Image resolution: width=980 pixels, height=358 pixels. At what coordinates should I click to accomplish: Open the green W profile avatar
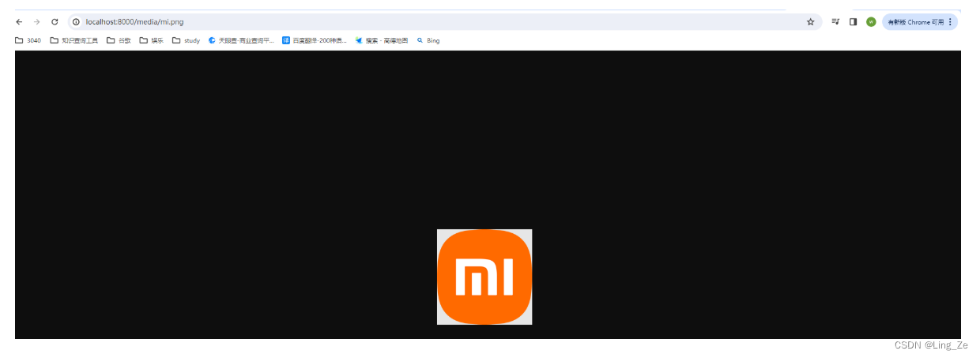point(871,22)
